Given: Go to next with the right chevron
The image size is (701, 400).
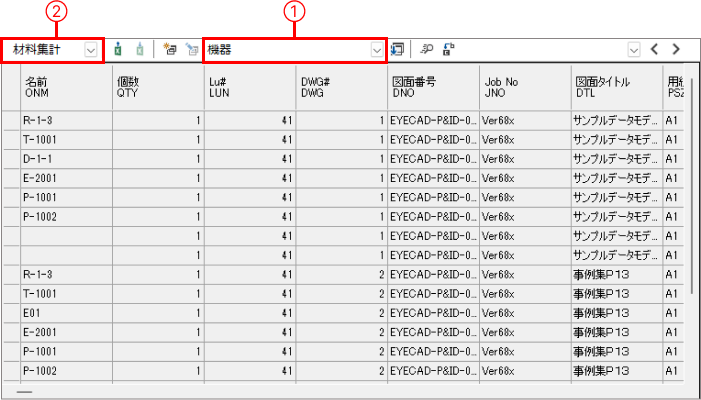Looking at the screenshot, I should coord(677,48).
